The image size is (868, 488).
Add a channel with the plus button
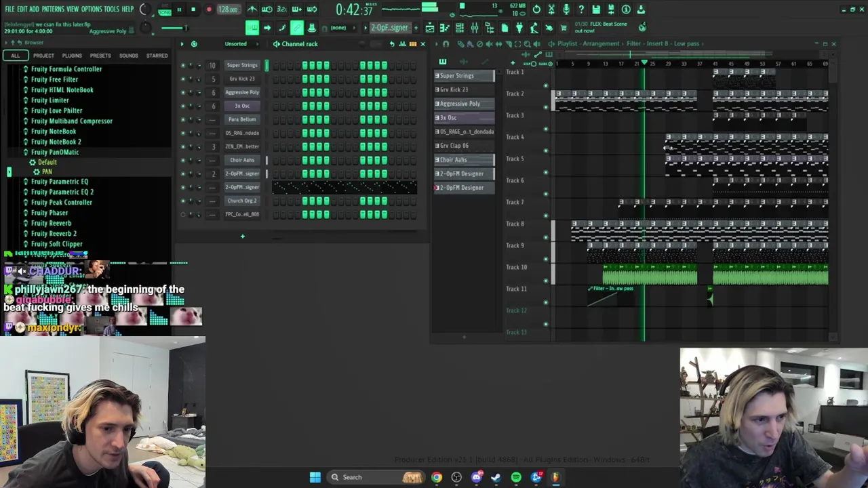[242, 237]
